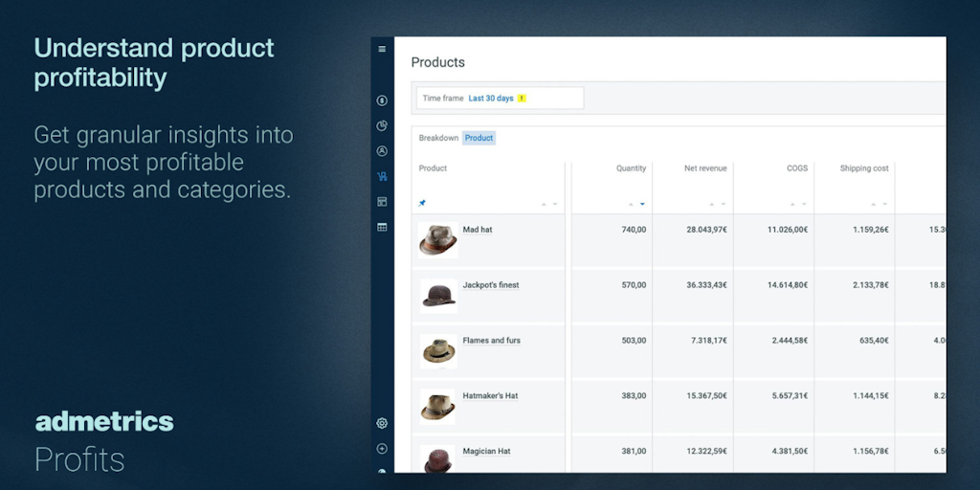Sort Quantity column ascending arrow
This screenshot has width=980, height=490.
click(631, 205)
